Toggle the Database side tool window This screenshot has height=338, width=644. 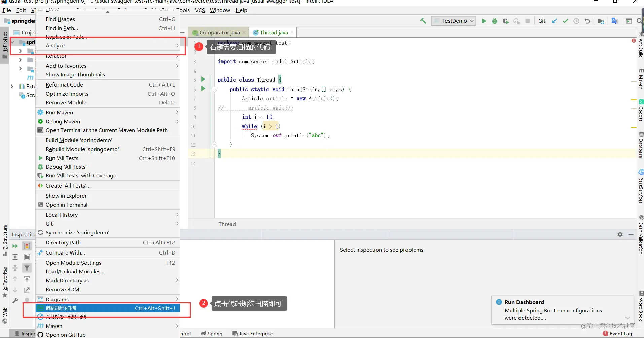tap(641, 145)
